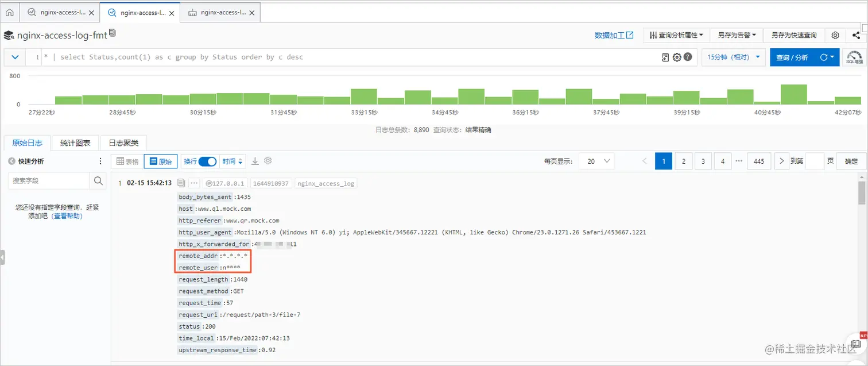Image resolution: width=868 pixels, height=366 pixels.
Task: Switch log view to 表格
Action: click(127, 161)
